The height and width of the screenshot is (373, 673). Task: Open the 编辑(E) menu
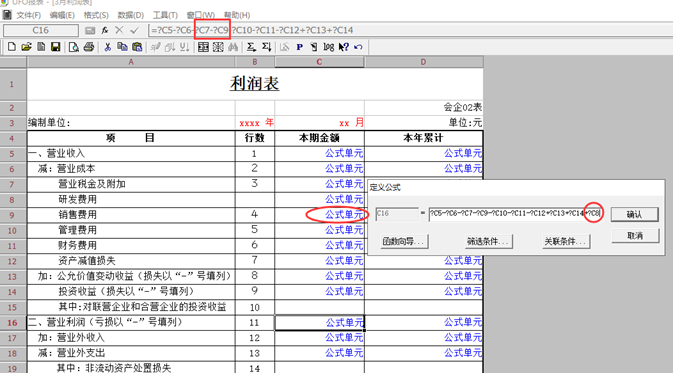point(62,15)
